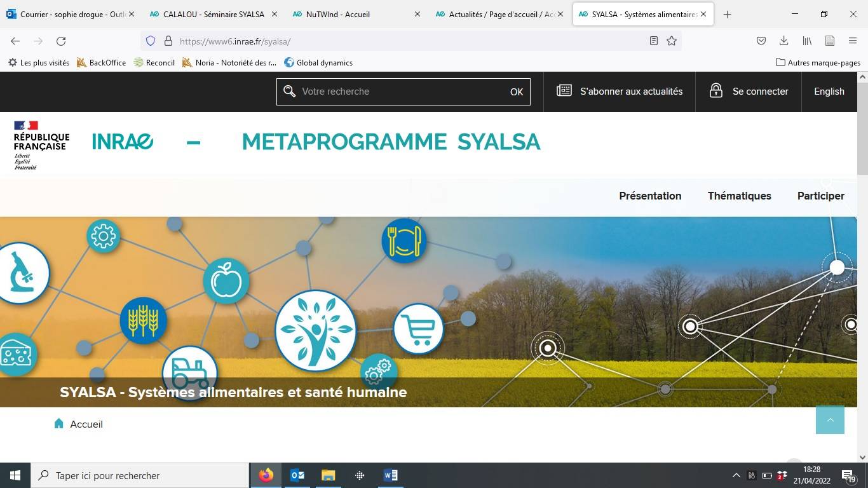This screenshot has height=488, width=868.
Task: Open METAPROGRAMME SYALSA title link
Action: [391, 142]
